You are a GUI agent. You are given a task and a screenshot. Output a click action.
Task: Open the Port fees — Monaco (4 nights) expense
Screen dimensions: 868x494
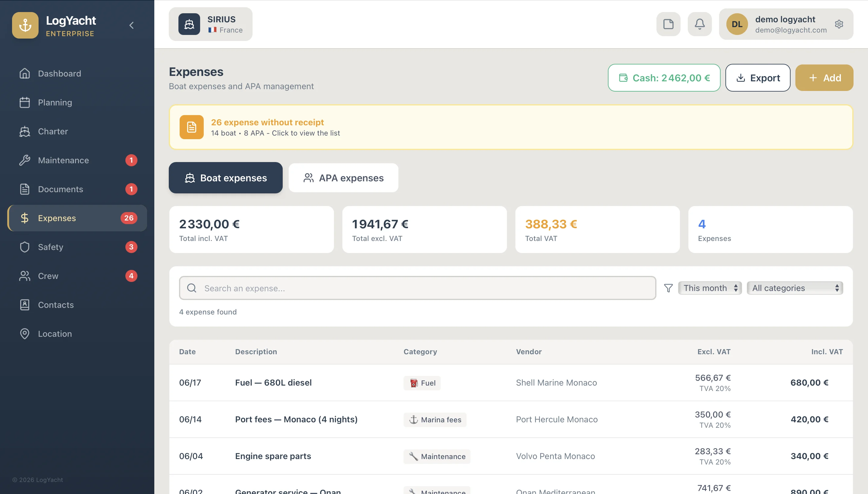511,419
